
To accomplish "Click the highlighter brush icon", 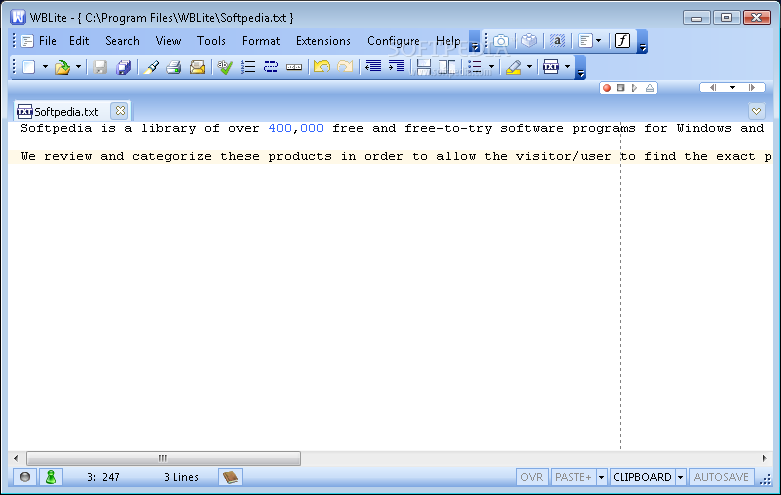I will pyautogui.click(x=151, y=67).
